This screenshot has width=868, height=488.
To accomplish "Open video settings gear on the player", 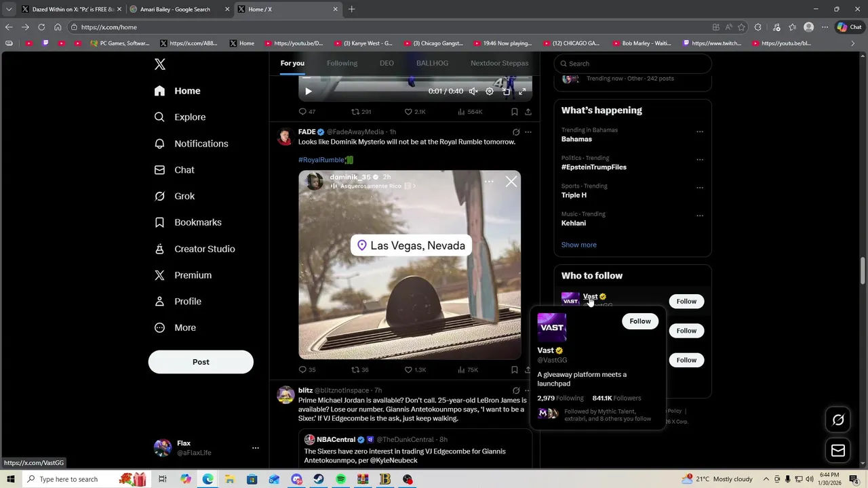I will pyautogui.click(x=490, y=91).
